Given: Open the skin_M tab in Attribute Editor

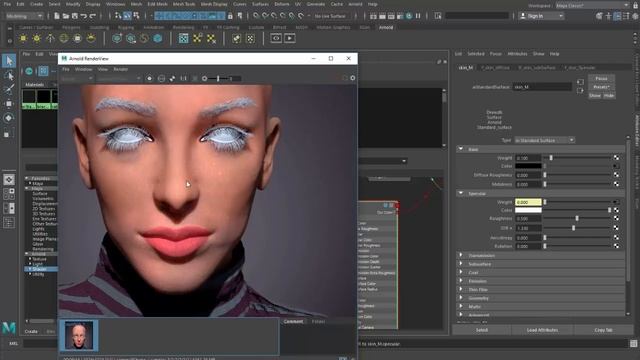Looking at the screenshot, I should 466,68.
